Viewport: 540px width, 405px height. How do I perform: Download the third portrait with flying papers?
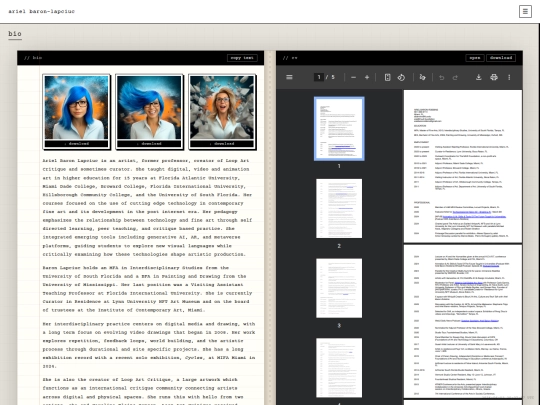[x=222, y=144]
